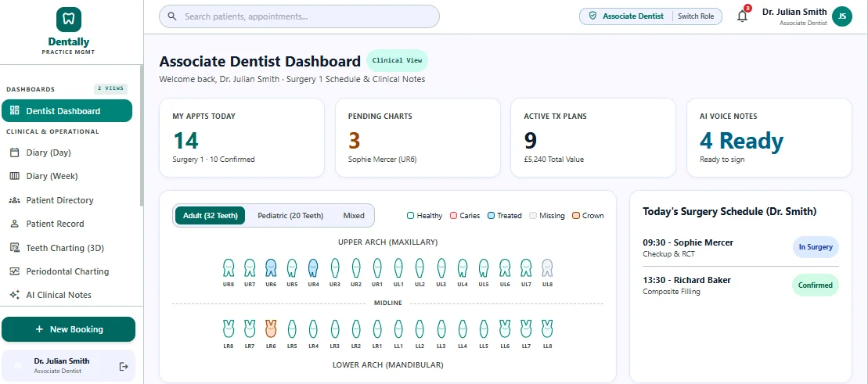The image size is (868, 384).
Task: Select the missing tooth UL8
Action: [x=547, y=267]
